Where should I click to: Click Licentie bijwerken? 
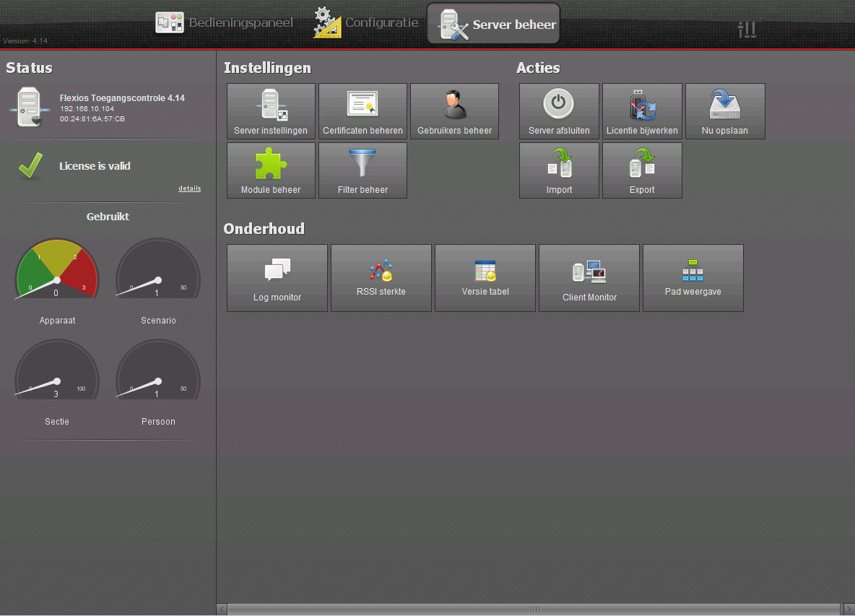pyautogui.click(x=642, y=111)
